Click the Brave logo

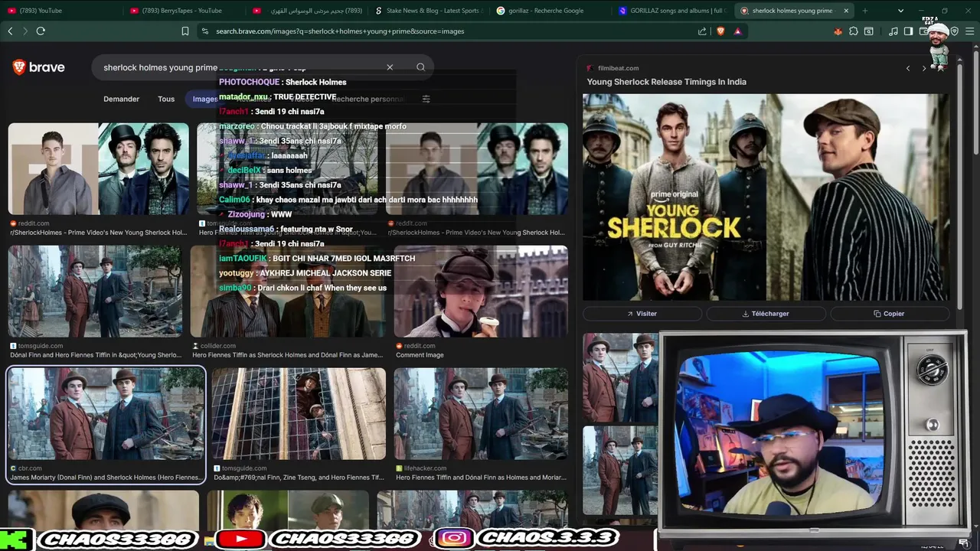coord(38,67)
